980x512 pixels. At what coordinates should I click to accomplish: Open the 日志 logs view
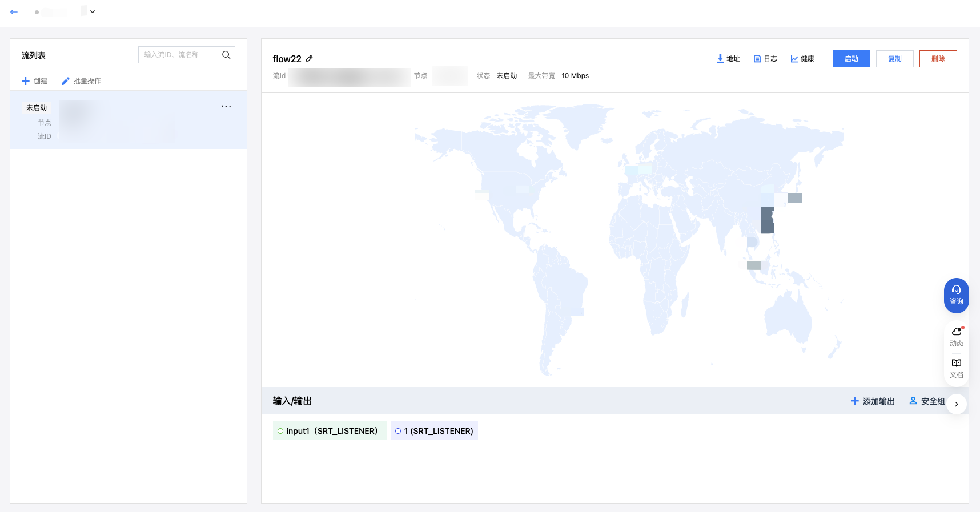tap(765, 59)
